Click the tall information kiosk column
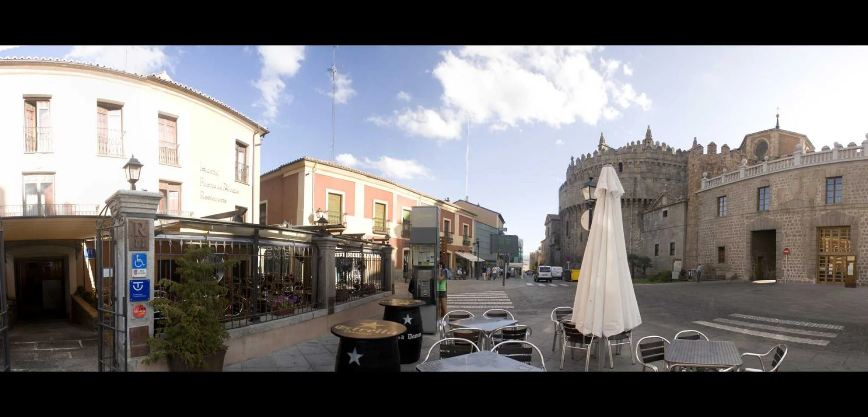 point(425,266)
